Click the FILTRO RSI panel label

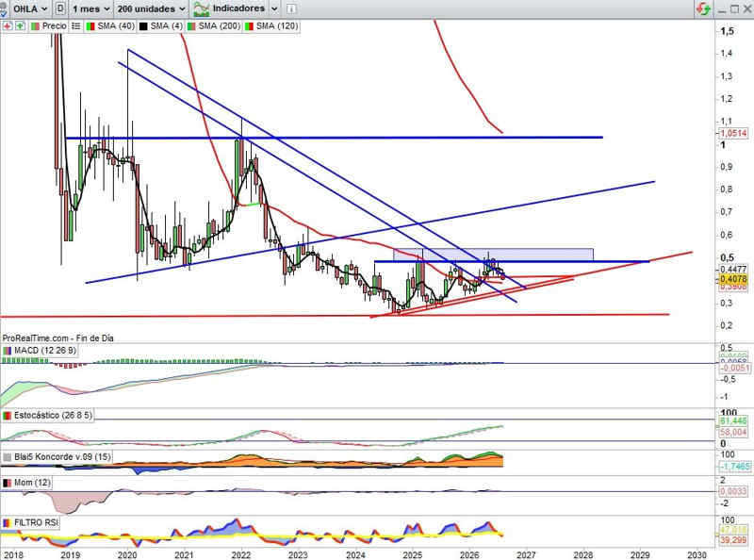pos(36,522)
